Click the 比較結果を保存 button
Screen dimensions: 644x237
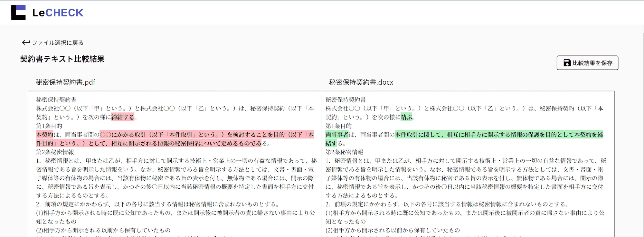pyautogui.click(x=587, y=63)
